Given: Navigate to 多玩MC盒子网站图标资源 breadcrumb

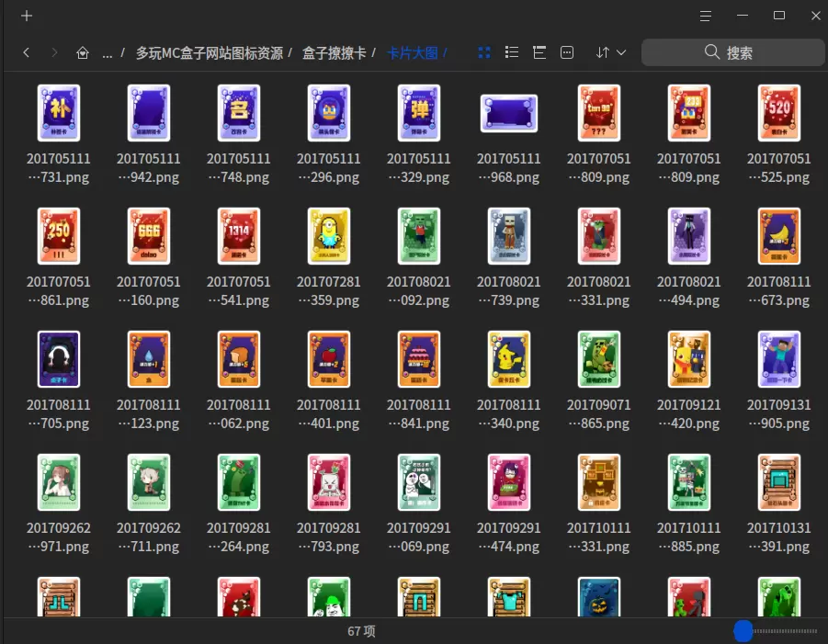Looking at the screenshot, I should [210, 52].
